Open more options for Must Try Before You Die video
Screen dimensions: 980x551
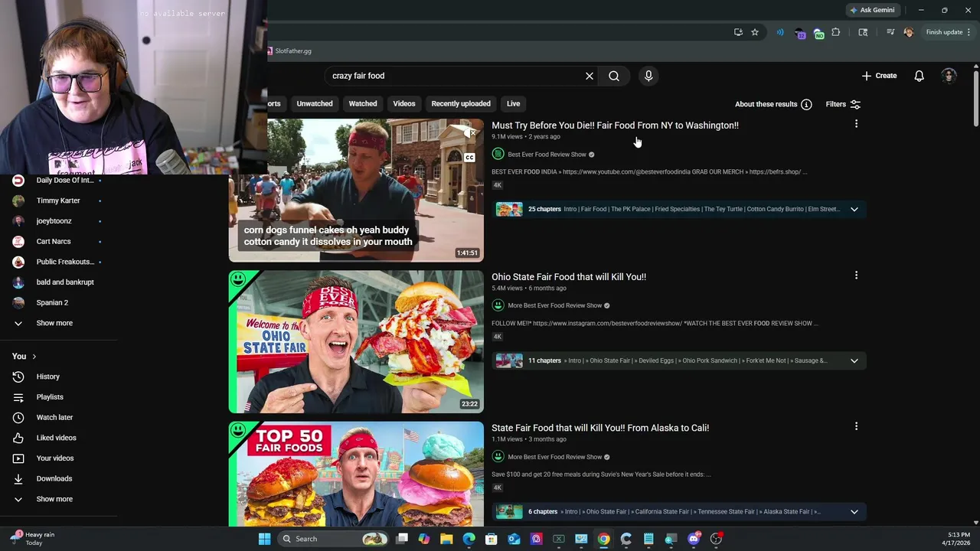coord(856,124)
